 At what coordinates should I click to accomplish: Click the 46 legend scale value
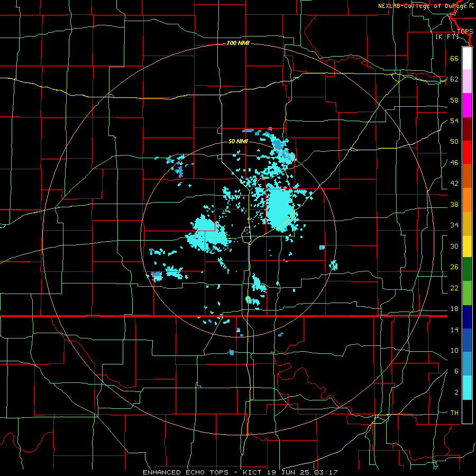[x=454, y=163]
